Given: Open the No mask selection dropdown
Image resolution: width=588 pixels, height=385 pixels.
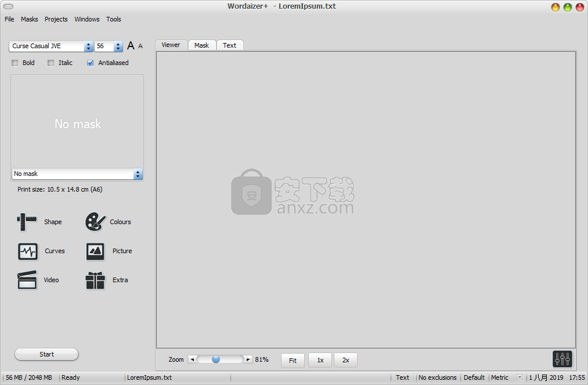Looking at the screenshot, I should point(77,174).
